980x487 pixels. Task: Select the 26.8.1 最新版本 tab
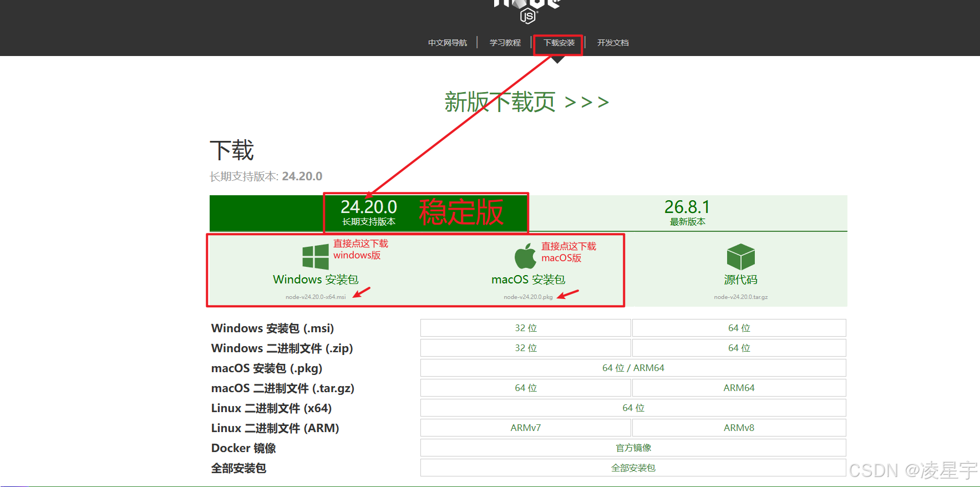tap(688, 213)
